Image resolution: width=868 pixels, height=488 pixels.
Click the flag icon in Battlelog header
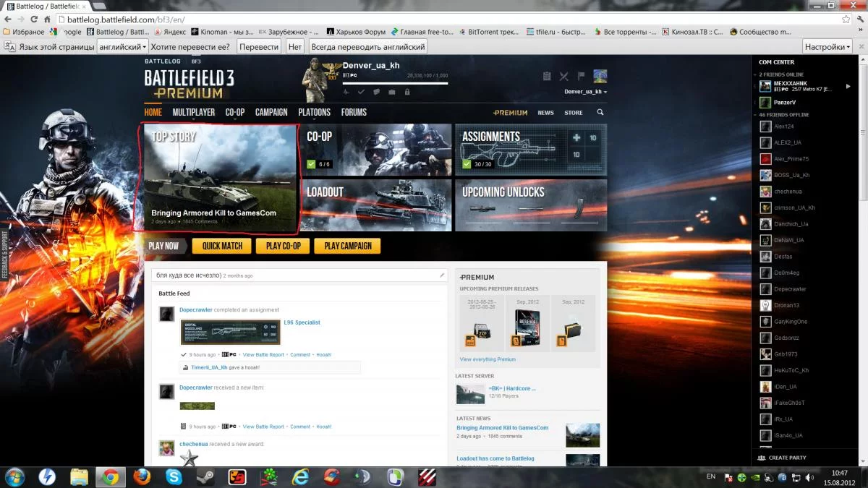pyautogui.click(x=581, y=76)
